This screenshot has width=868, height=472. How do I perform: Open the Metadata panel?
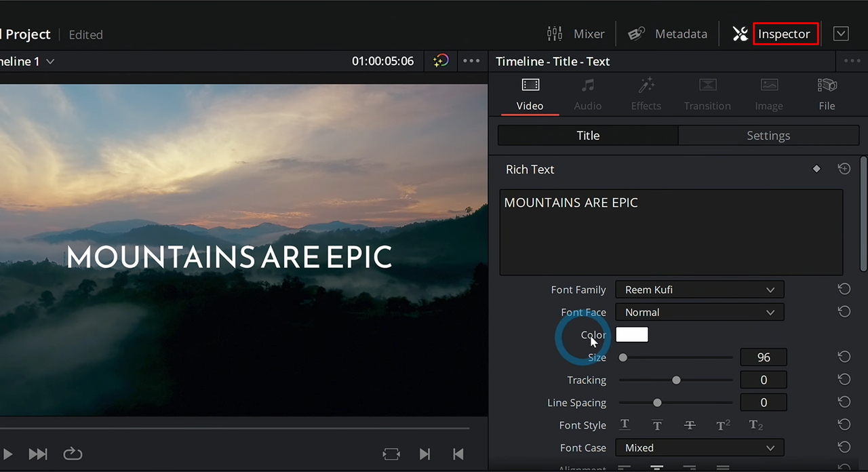tap(667, 34)
